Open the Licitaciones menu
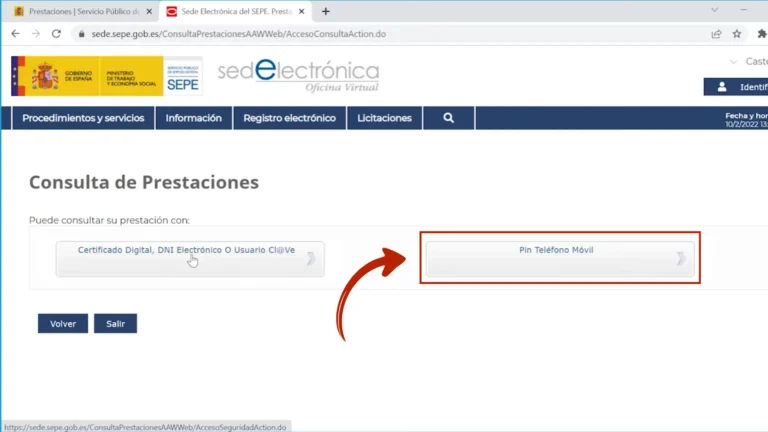The image size is (768, 432). (x=384, y=118)
